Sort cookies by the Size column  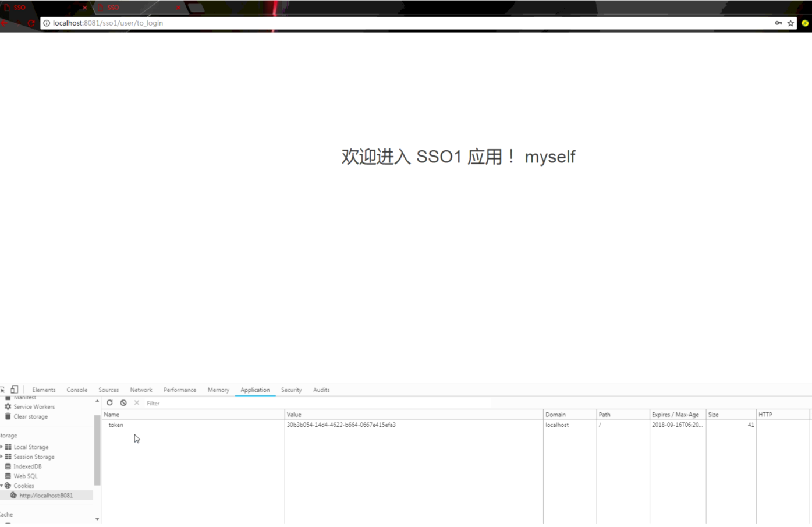tap(731, 415)
